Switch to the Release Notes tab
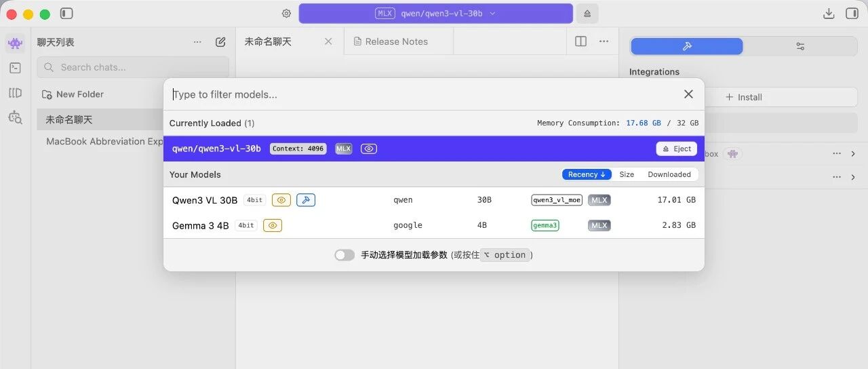Image resolution: width=868 pixels, height=369 pixels. coord(397,41)
